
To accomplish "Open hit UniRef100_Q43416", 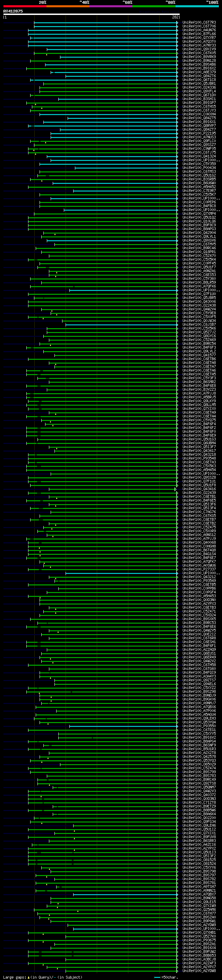I will click(199, 489).
